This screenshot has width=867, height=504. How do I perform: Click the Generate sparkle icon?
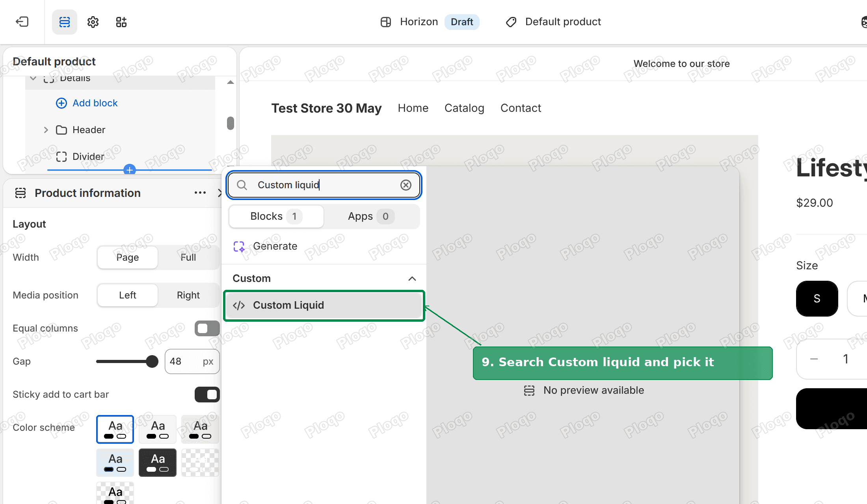point(239,246)
